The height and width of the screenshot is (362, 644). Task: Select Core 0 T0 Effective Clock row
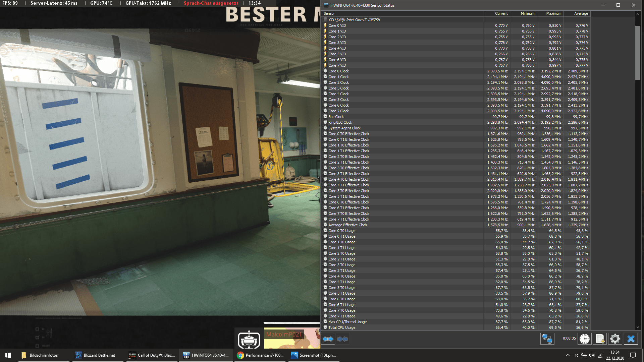456,134
